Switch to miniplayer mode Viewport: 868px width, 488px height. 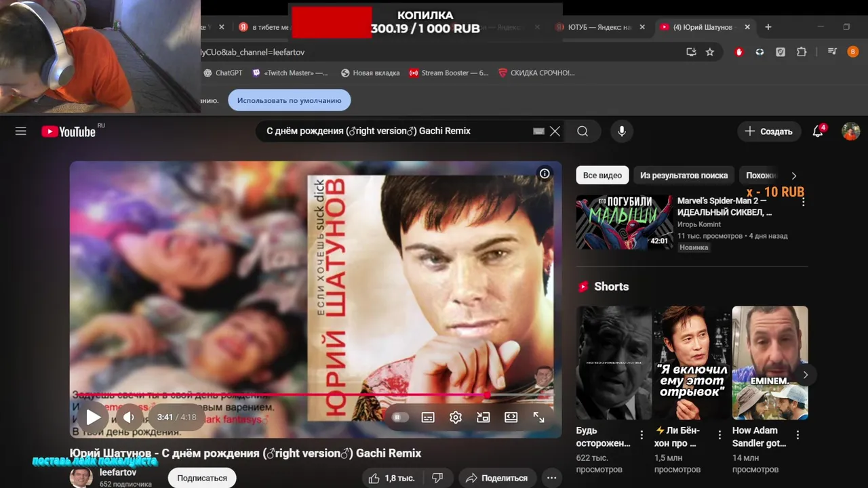tap(484, 418)
